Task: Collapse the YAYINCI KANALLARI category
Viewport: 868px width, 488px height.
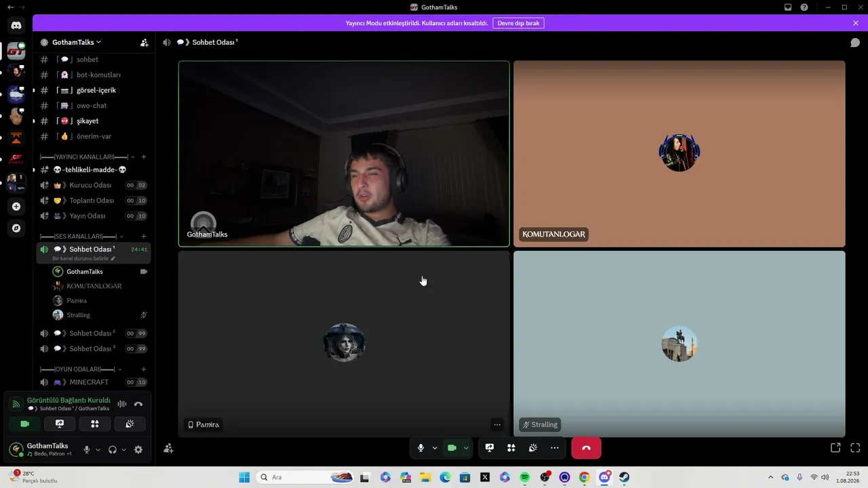Action: click(x=87, y=157)
